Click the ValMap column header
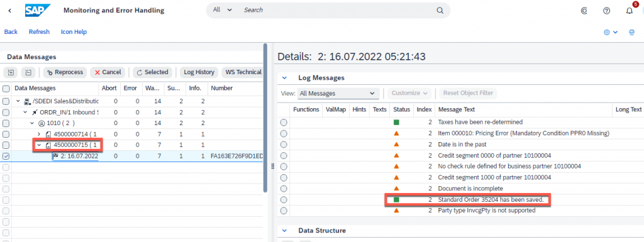 tap(336, 109)
